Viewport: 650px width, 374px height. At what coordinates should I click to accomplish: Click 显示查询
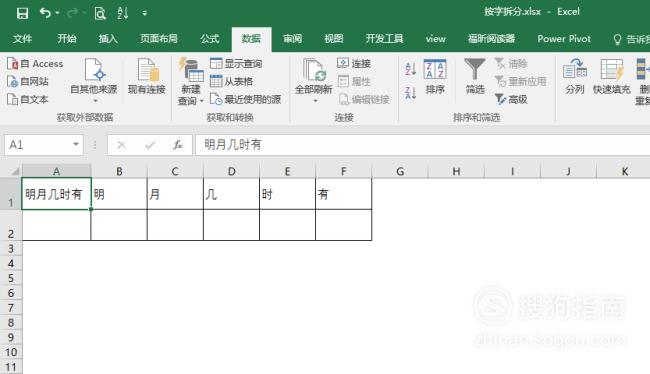pos(236,63)
